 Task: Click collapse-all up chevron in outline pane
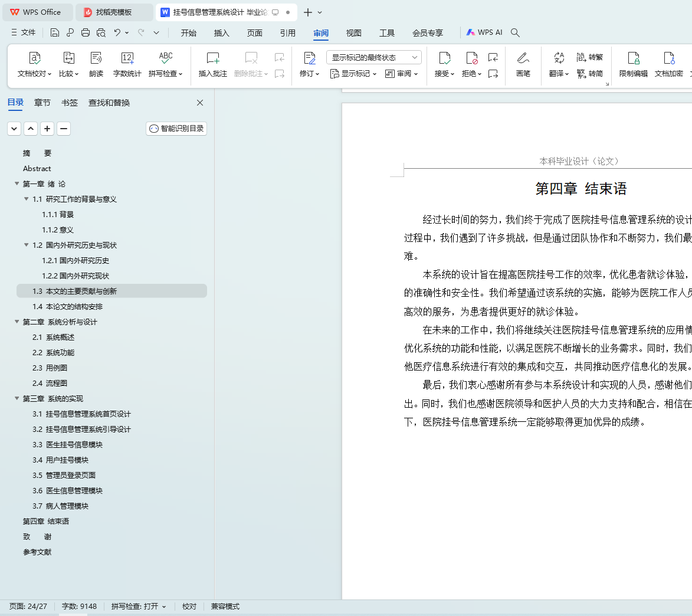pos(31,129)
